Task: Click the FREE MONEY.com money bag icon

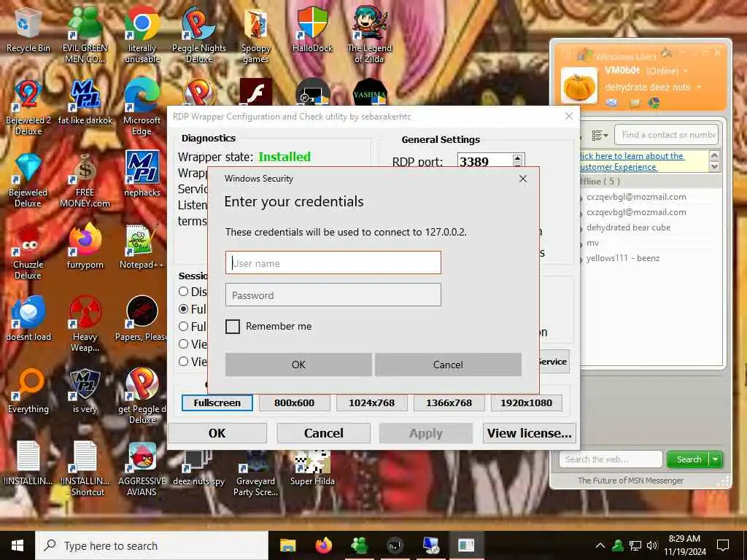Action: [85, 180]
